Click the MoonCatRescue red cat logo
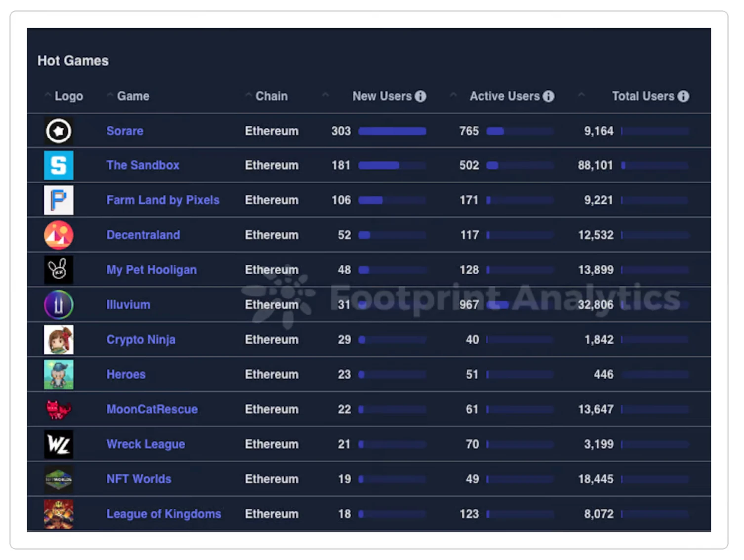This screenshot has width=744, height=560. pyautogui.click(x=58, y=409)
